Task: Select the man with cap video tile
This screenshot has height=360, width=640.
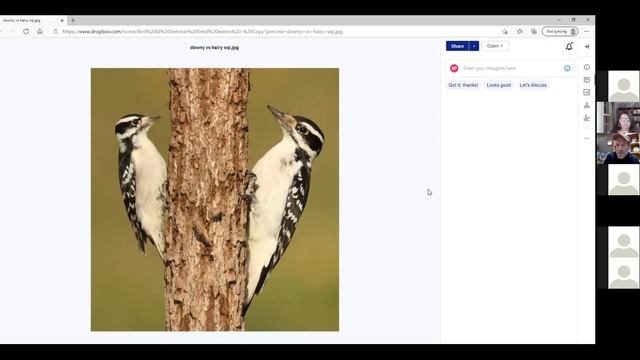Action: pyautogui.click(x=618, y=149)
